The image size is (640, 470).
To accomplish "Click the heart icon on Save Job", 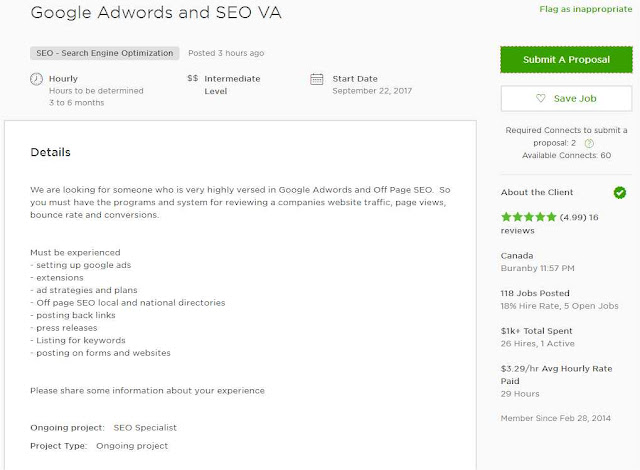I will 541,98.
